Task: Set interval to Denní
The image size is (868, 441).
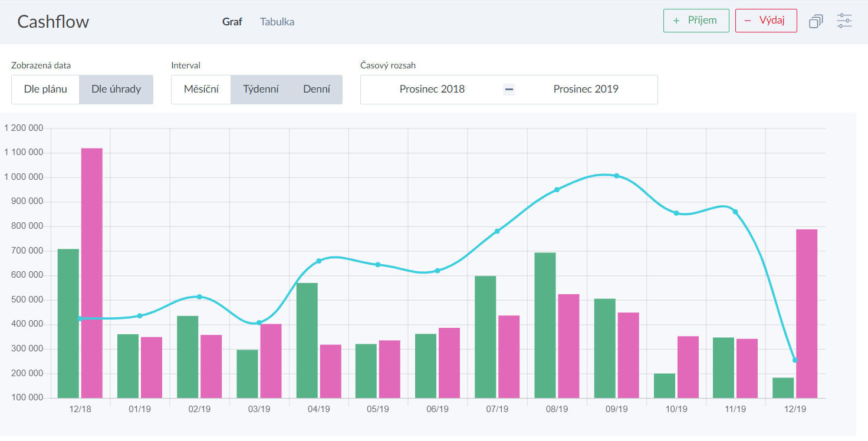Action: pos(317,90)
